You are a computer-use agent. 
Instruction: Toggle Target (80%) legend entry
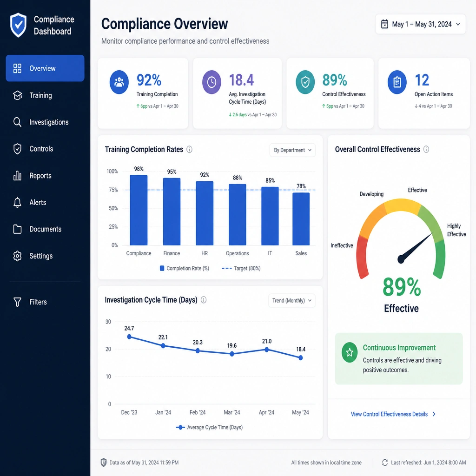(241, 268)
